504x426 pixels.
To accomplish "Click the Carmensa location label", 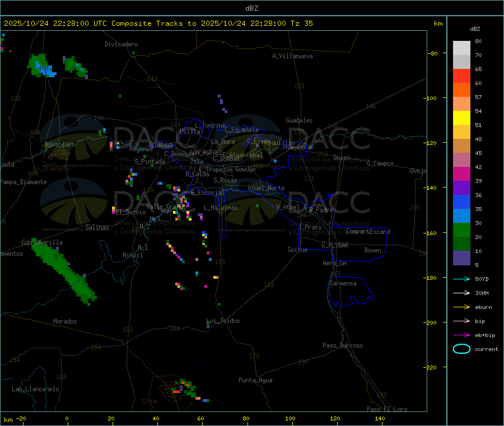I will click(x=343, y=283).
